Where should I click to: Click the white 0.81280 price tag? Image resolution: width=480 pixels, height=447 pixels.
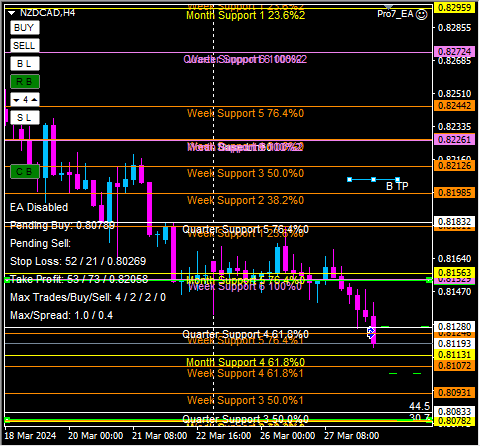pos(455,327)
